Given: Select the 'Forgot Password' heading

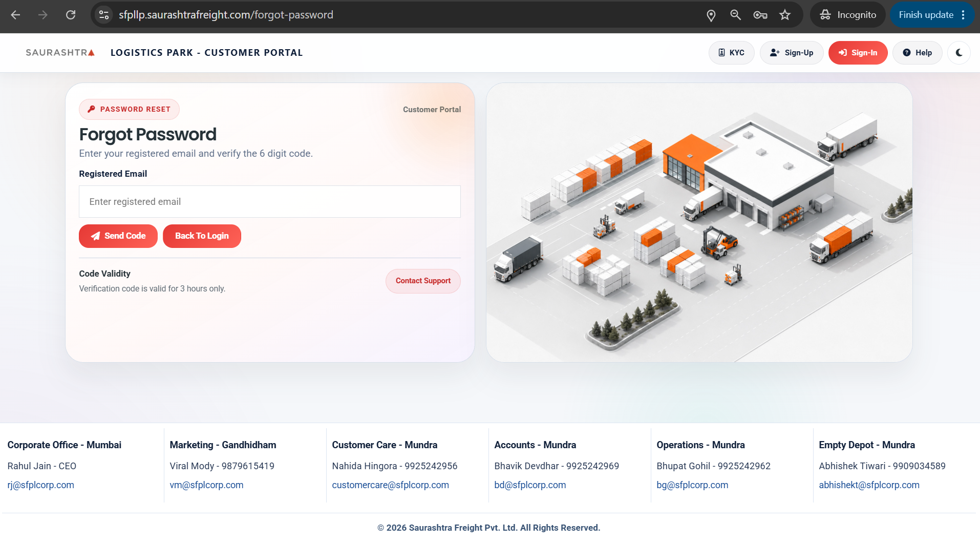Looking at the screenshot, I should pos(148,135).
